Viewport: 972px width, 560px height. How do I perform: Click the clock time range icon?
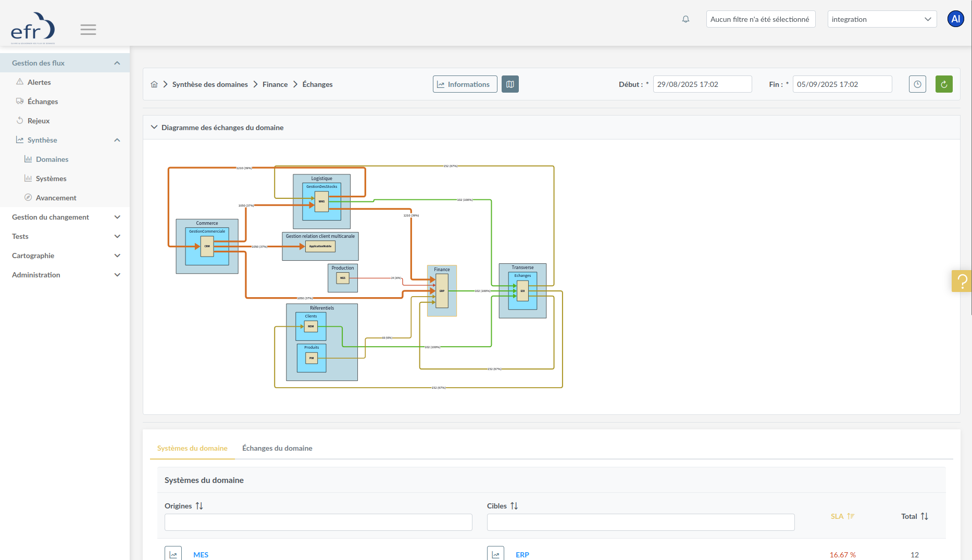[917, 84]
